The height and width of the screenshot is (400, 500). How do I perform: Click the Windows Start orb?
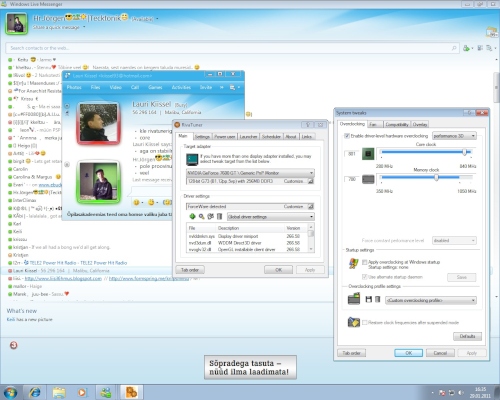tap(10, 392)
